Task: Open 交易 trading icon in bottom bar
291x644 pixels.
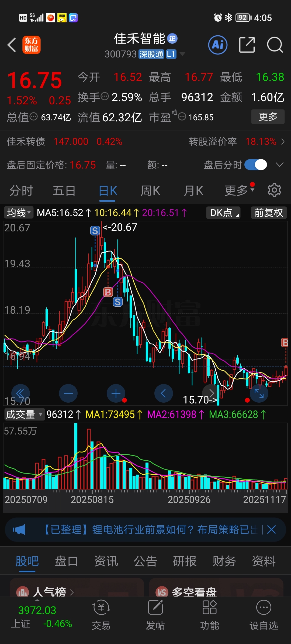Action: point(101,615)
